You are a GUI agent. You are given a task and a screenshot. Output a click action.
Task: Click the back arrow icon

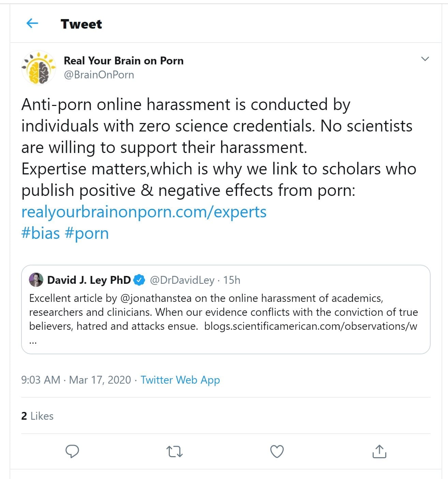point(32,24)
